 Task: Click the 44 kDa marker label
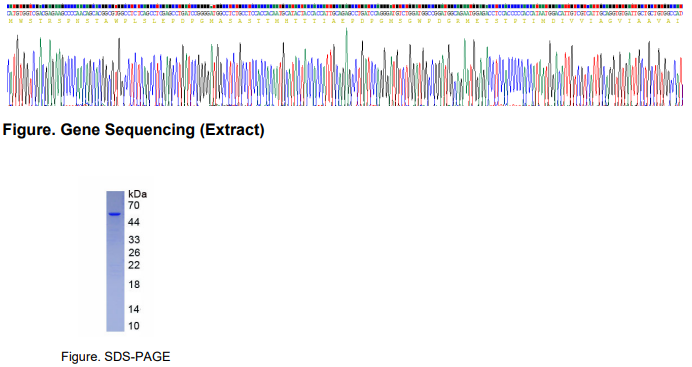(x=134, y=222)
